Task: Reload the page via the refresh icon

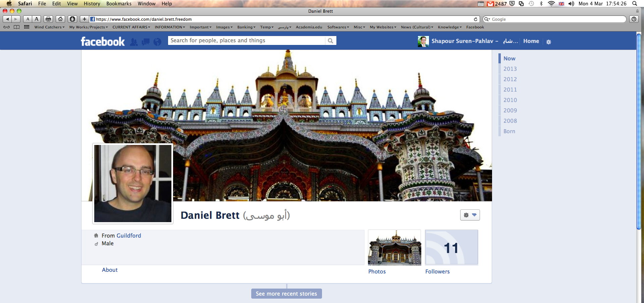Action: coord(476,19)
